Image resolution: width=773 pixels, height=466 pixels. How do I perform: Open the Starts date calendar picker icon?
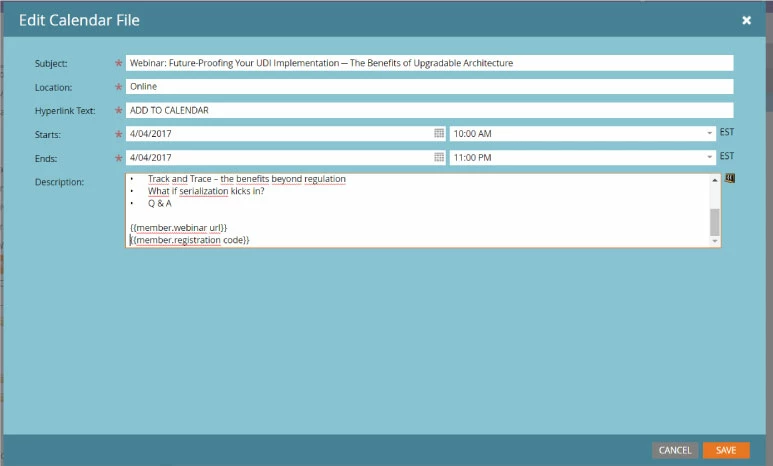pyautogui.click(x=439, y=133)
